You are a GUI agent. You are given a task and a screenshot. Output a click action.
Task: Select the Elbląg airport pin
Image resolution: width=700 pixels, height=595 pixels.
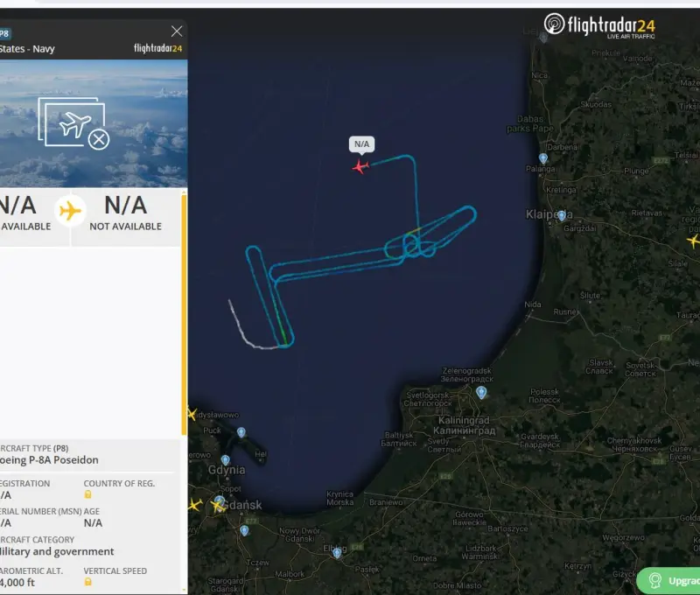(337, 553)
